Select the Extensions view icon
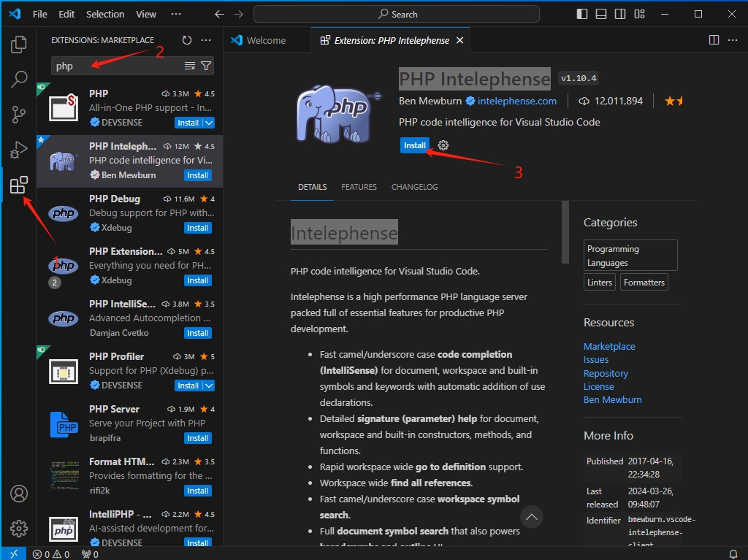Screen dimensions: 748x560 18,185
